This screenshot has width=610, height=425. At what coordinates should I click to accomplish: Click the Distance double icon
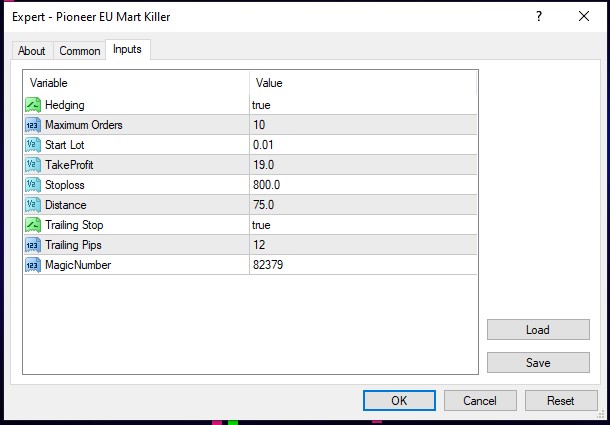[33, 205]
